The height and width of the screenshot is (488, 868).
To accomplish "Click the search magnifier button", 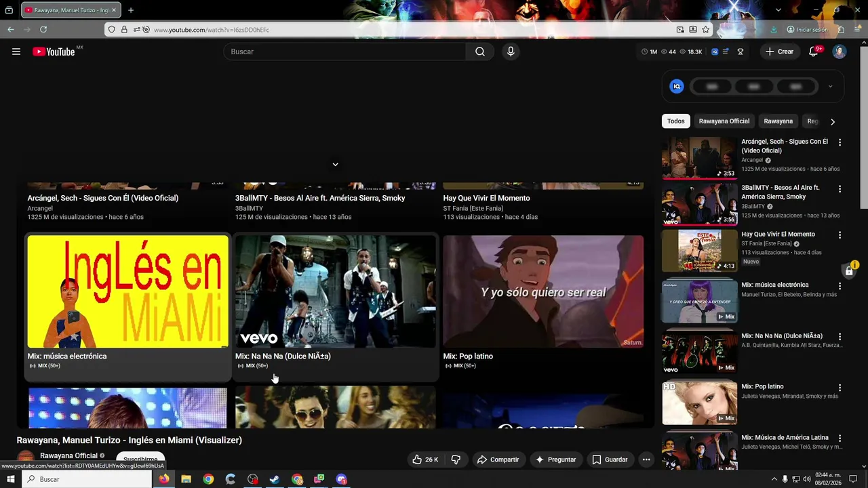I will pyautogui.click(x=480, y=52).
